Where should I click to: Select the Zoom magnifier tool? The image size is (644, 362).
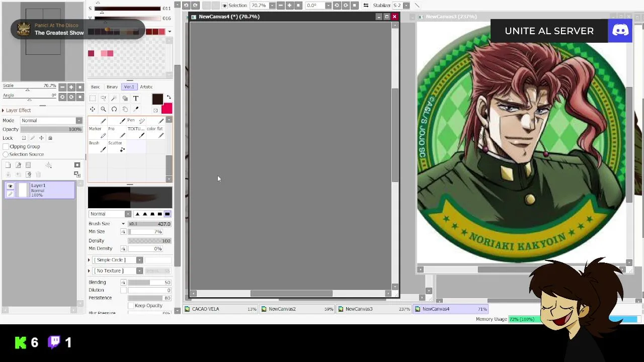[x=103, y=109]
